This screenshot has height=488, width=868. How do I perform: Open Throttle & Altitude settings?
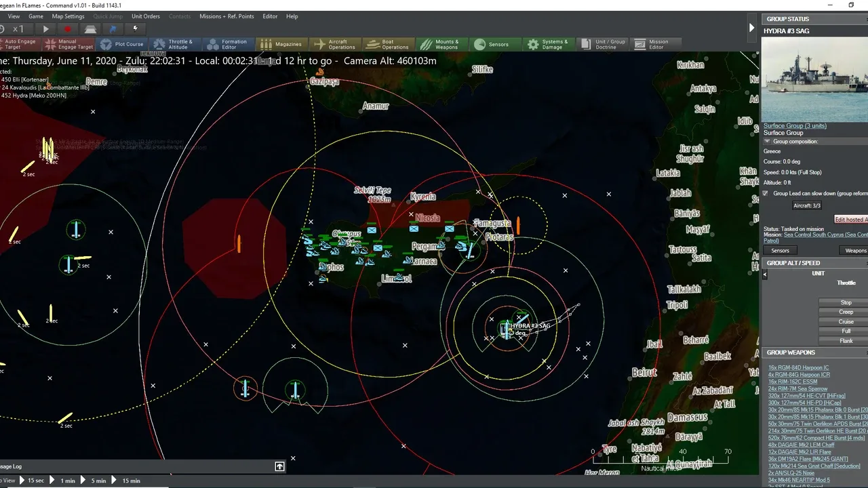coord(173,44)
